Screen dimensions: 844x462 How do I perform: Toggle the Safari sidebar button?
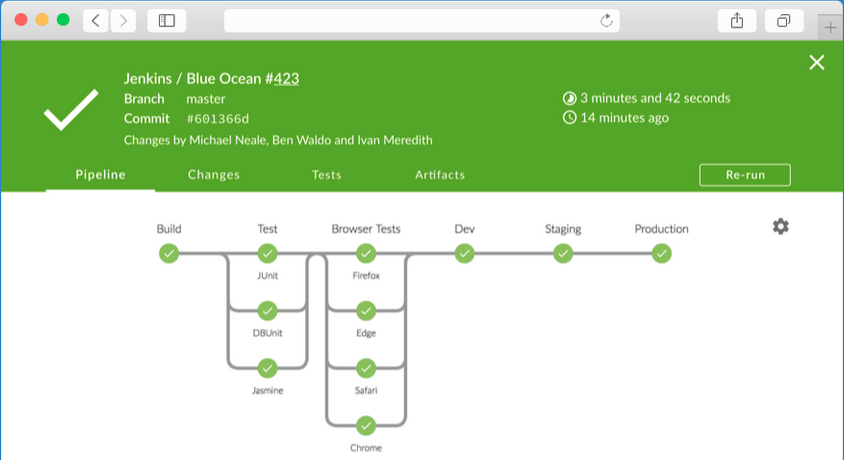(167, 20)
